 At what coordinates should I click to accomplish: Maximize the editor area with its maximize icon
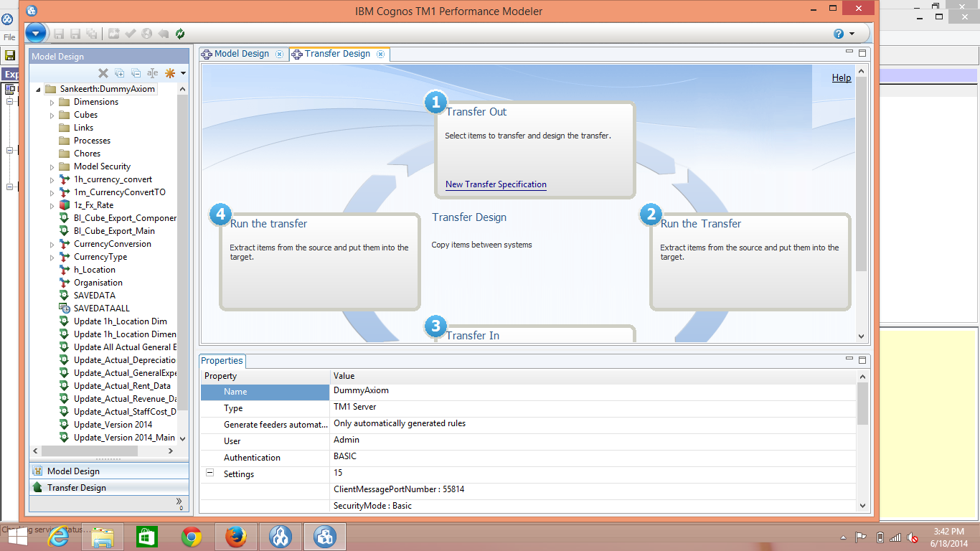tap(862, 53)
